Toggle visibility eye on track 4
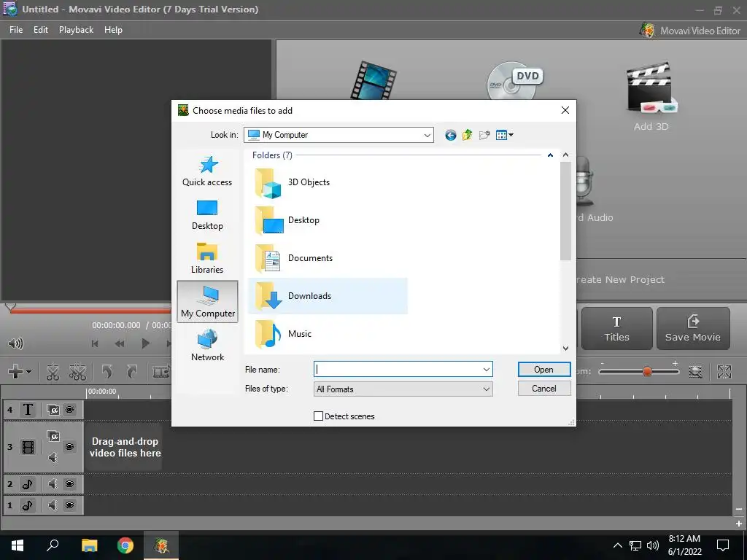The image size is (747, 560). [69, 410]
